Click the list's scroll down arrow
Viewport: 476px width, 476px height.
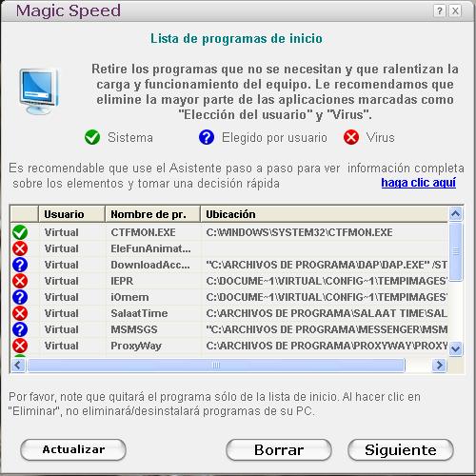tap(456, 349)
